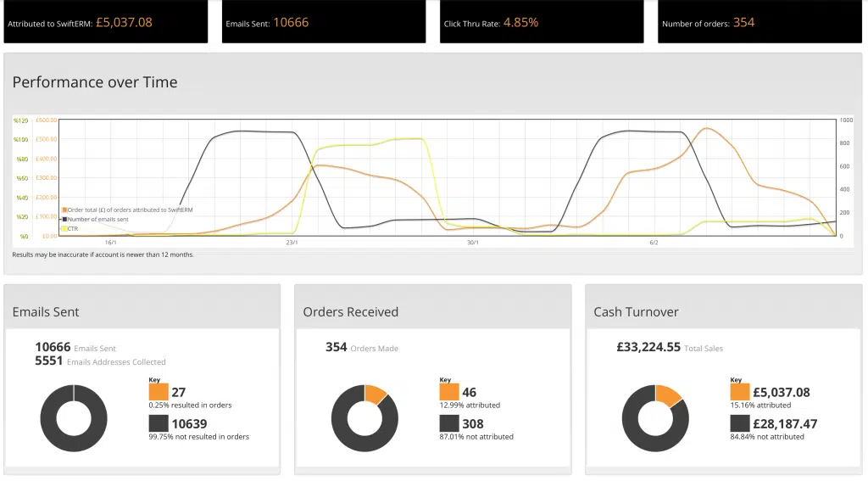The width and height of the screenshot is (868, 481).
Task: Click the 30/1 date label on chart axis
Action: (x=473, y=243)
